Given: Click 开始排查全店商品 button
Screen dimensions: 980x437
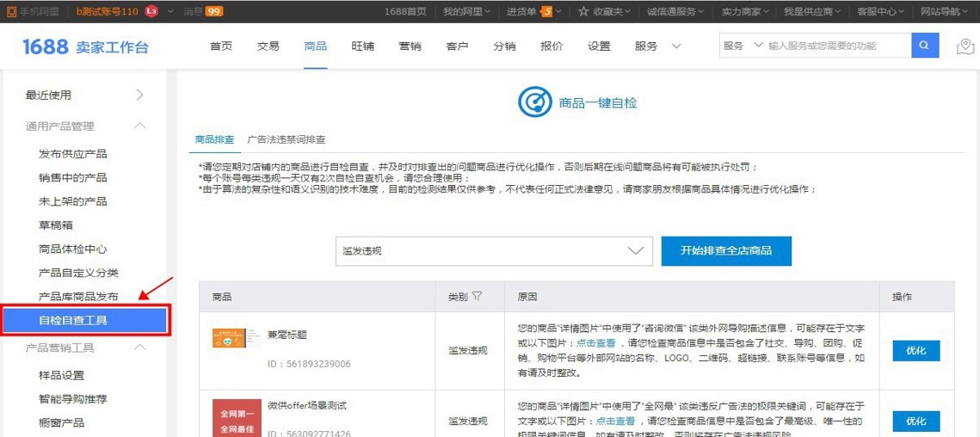Looking at the screenshot, I should point(726,250).
